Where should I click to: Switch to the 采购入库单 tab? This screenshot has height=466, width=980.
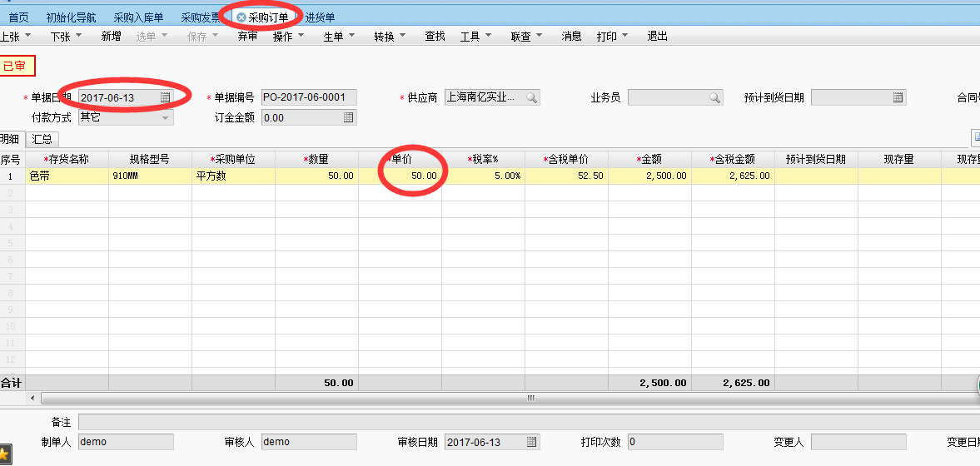click(x=138, y=17)
